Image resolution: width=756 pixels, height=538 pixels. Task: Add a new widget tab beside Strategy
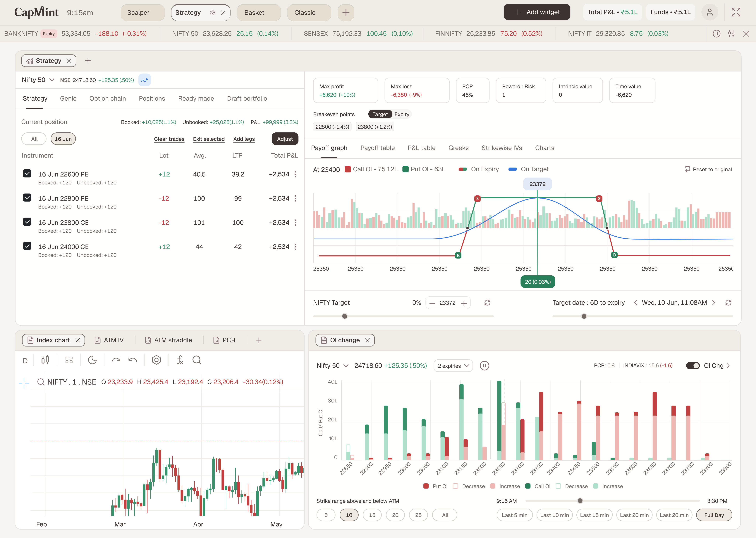pos(88,61)
